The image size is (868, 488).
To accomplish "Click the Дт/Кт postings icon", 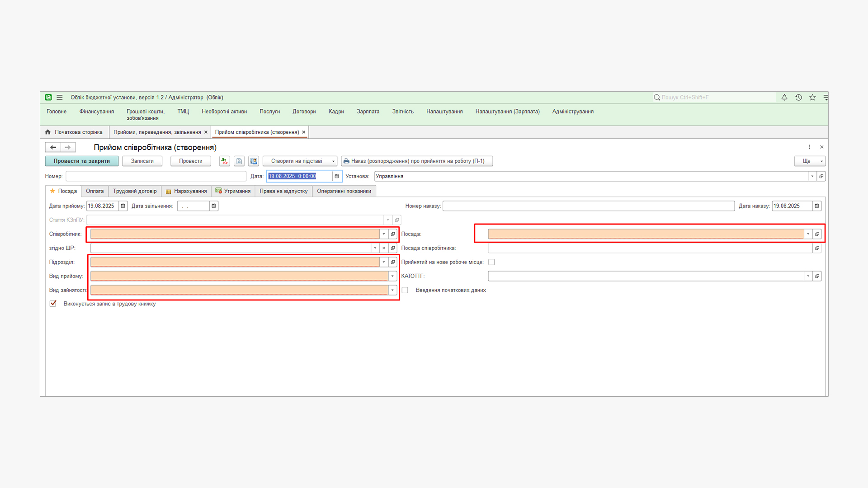I will tap(225, 161).
